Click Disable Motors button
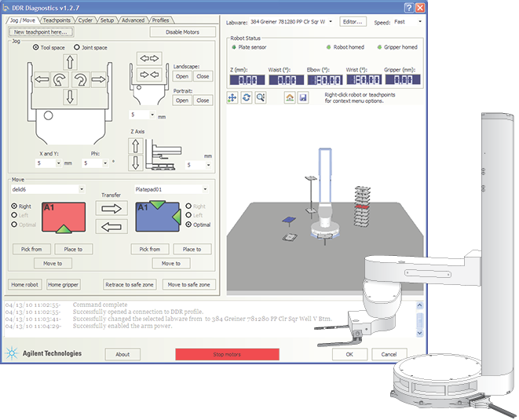The width and height of the screenshot is (519, 420). 182,32
